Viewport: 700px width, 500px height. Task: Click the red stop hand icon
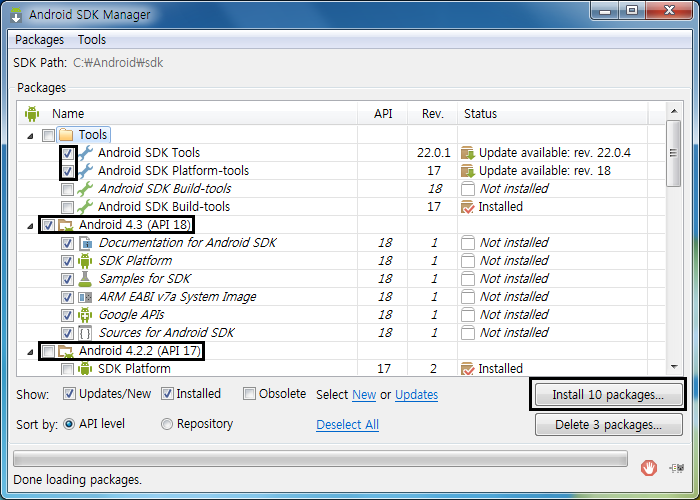(x=649, y=468)
